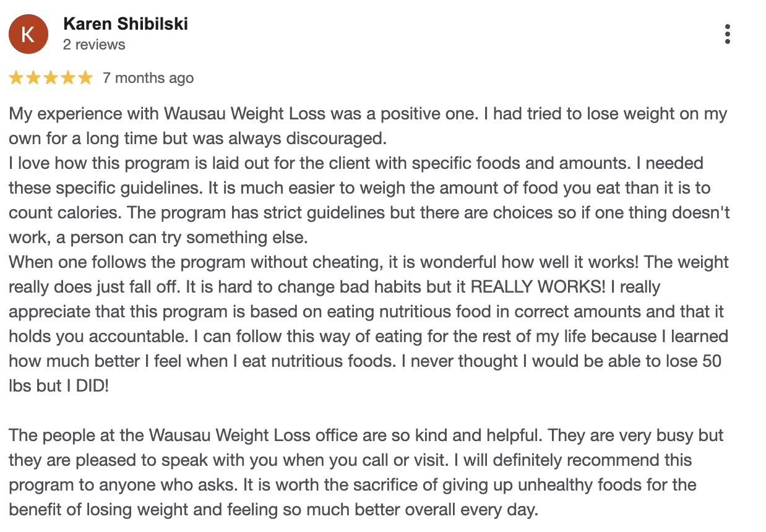Click the line starting "holds you accountable"
766x532 pixels.
[x=368, y=337]
